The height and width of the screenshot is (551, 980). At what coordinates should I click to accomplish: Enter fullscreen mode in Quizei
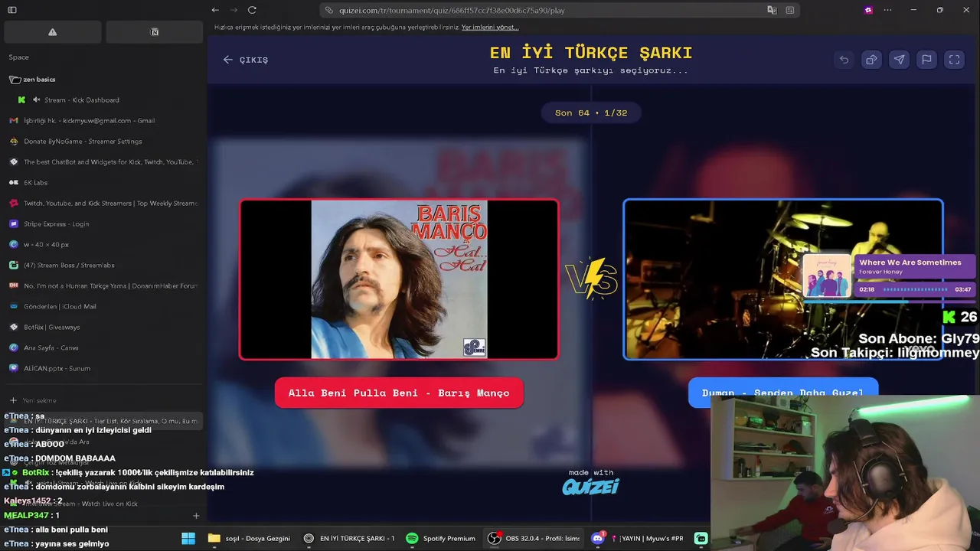(x=954, y=60)
